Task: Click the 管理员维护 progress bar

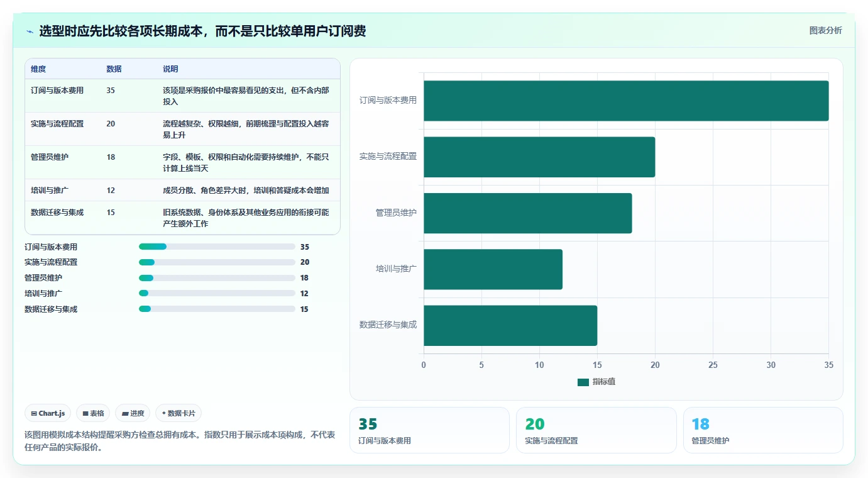Action: [217, 278]
